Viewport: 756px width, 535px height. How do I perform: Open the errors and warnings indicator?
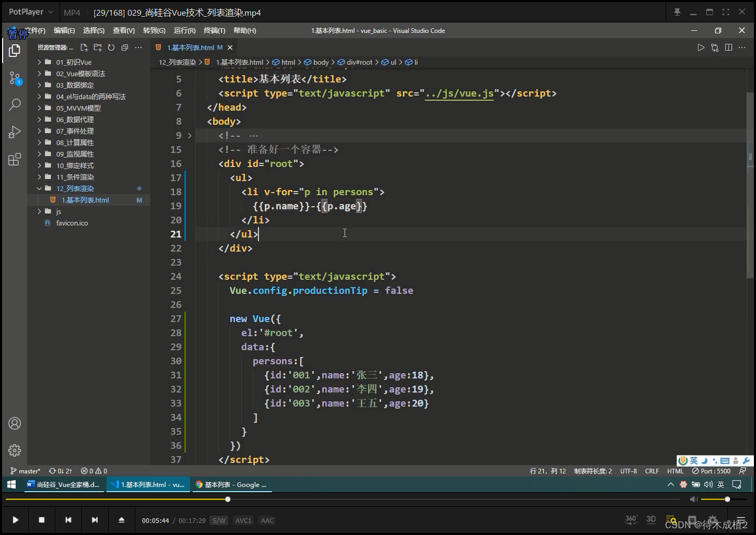tap(94, 471)
